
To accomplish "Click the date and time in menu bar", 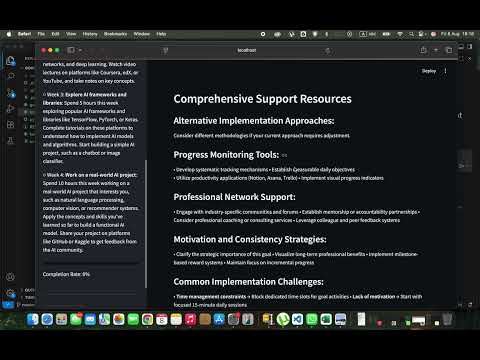I will point(457,34).
